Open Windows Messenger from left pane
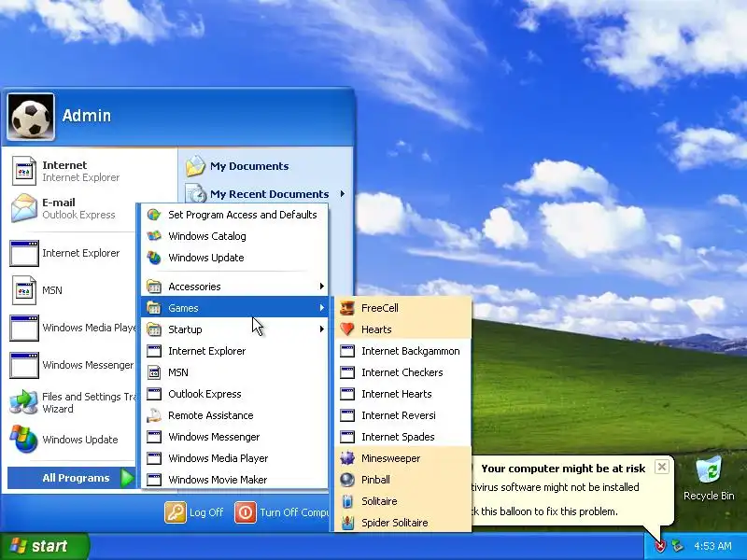The image size is (747, 560). click(72, 365)
